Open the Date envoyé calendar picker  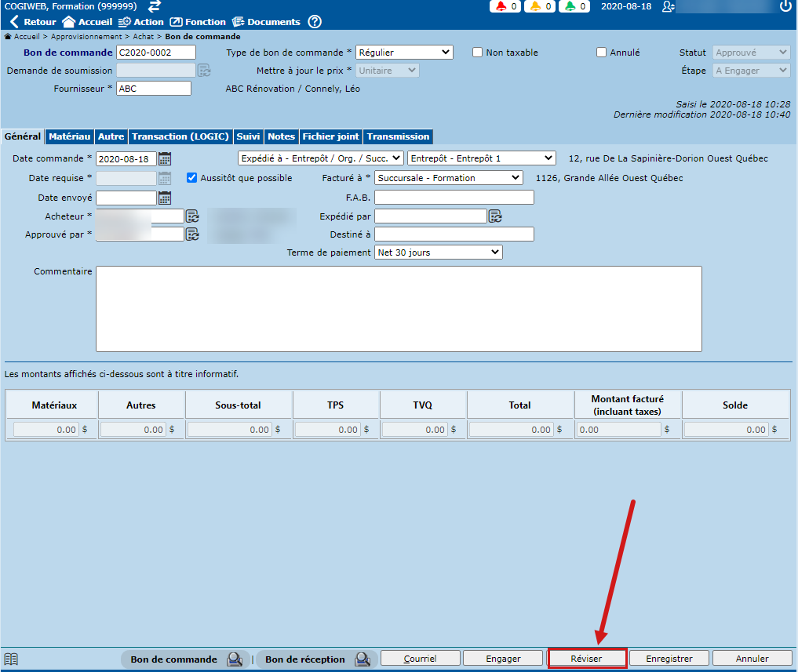click(165, 198)
